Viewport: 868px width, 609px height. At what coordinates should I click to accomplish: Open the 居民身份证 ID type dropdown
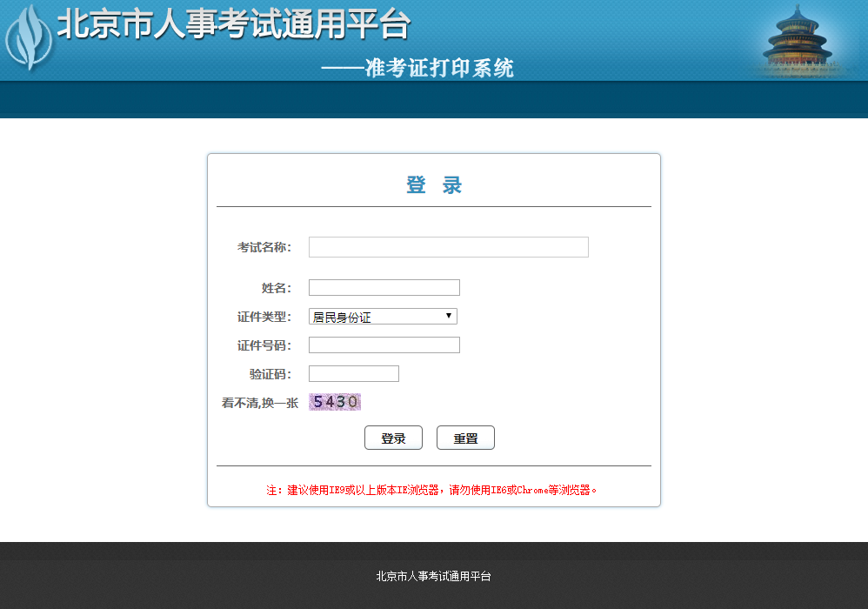click(383, 317)
